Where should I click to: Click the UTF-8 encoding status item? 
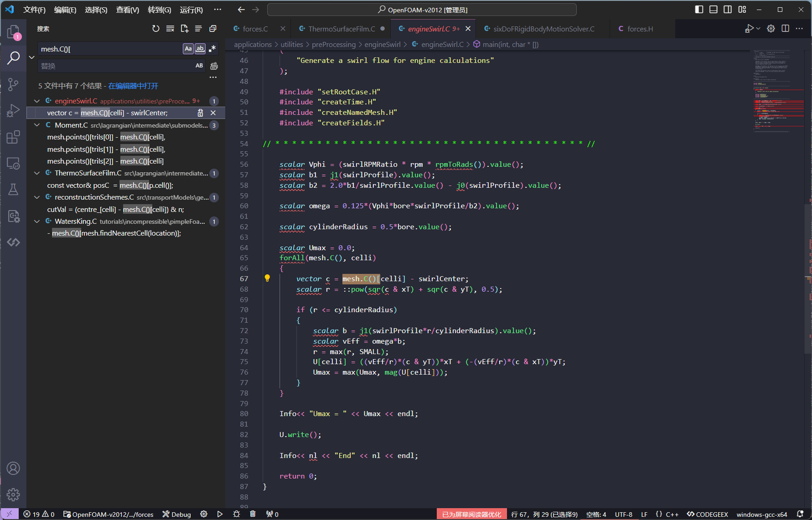(x=623, y=514)
